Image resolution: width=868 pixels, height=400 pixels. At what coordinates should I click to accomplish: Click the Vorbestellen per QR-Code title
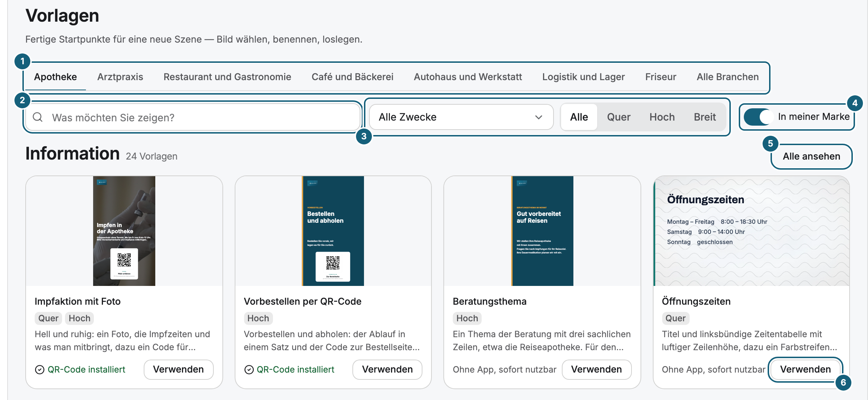click(303, 301)
